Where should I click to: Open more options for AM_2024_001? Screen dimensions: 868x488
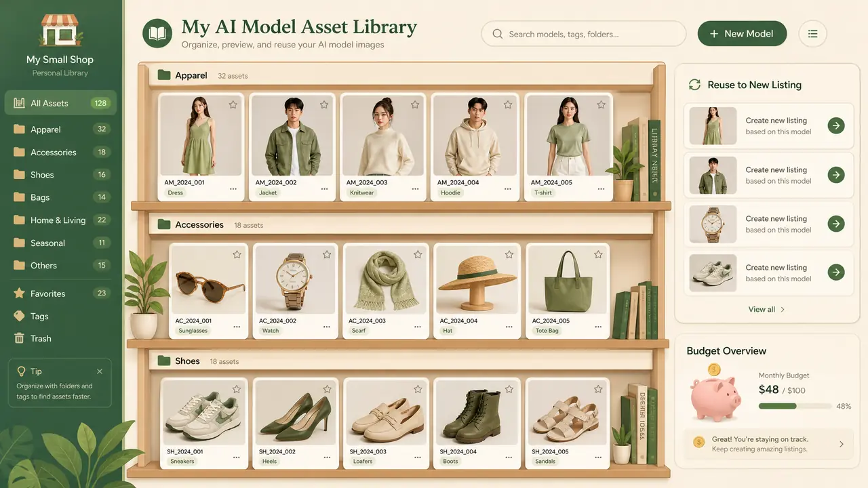233,189
